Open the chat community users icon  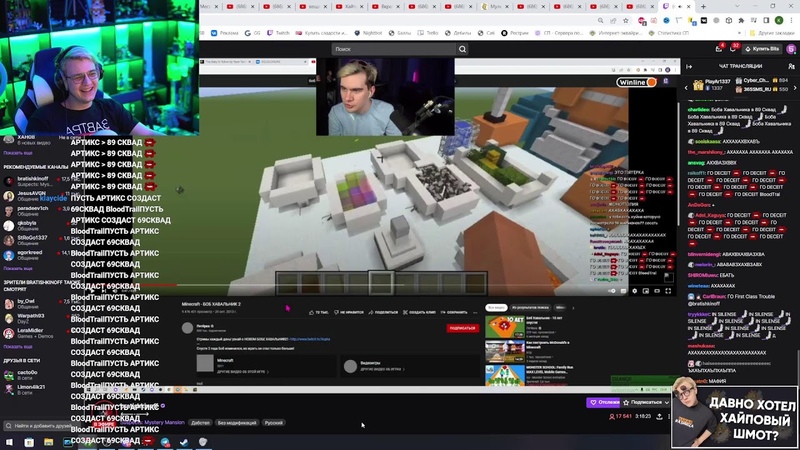tap(791, 66)
